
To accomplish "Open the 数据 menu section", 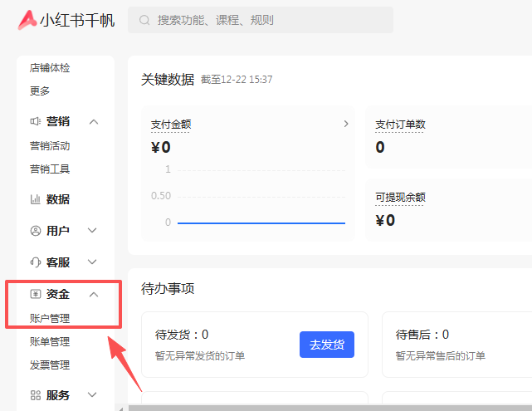I will click(57, 199).
